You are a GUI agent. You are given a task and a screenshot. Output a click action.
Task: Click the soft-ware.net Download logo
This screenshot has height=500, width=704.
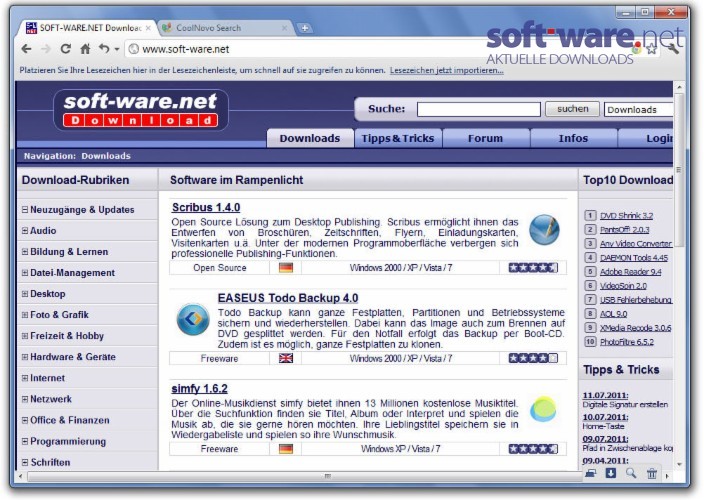pyautogui.click(x=141, y=110)
